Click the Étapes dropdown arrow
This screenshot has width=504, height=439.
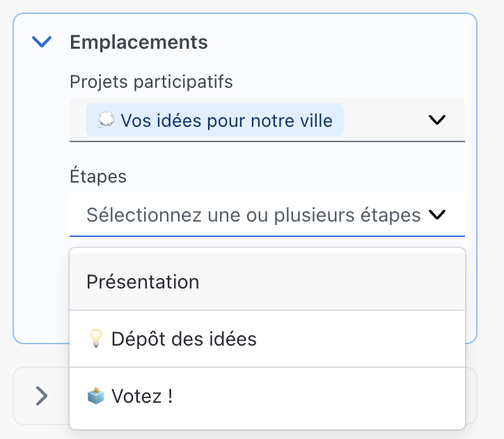tap(437, 215)
